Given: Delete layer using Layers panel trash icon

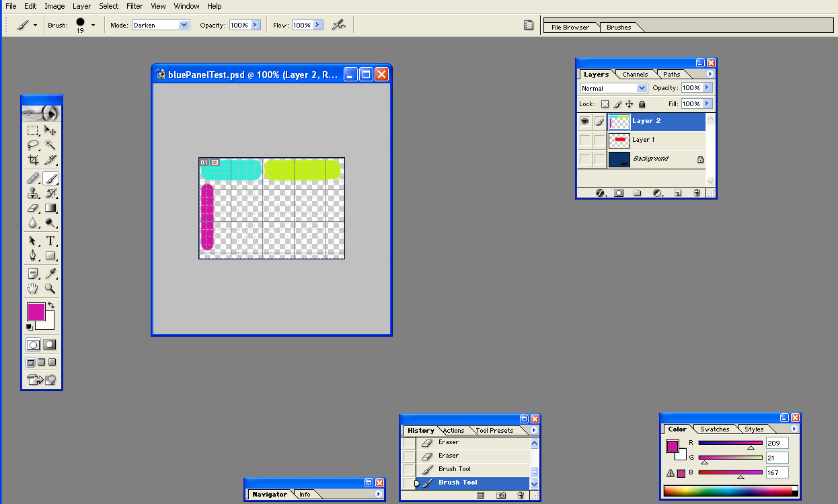Looking at the screenshot, I should pyautogui.click(x=697, y=193).
